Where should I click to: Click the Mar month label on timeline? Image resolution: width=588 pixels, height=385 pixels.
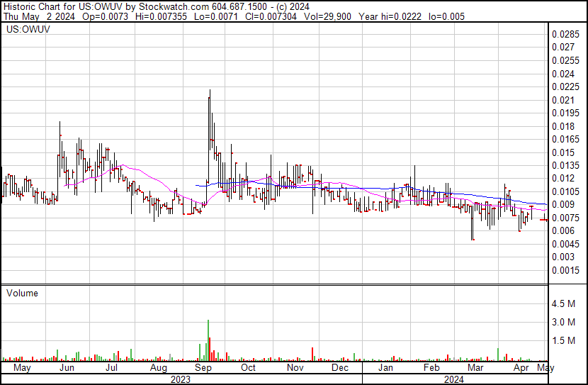tap(476, 369)
